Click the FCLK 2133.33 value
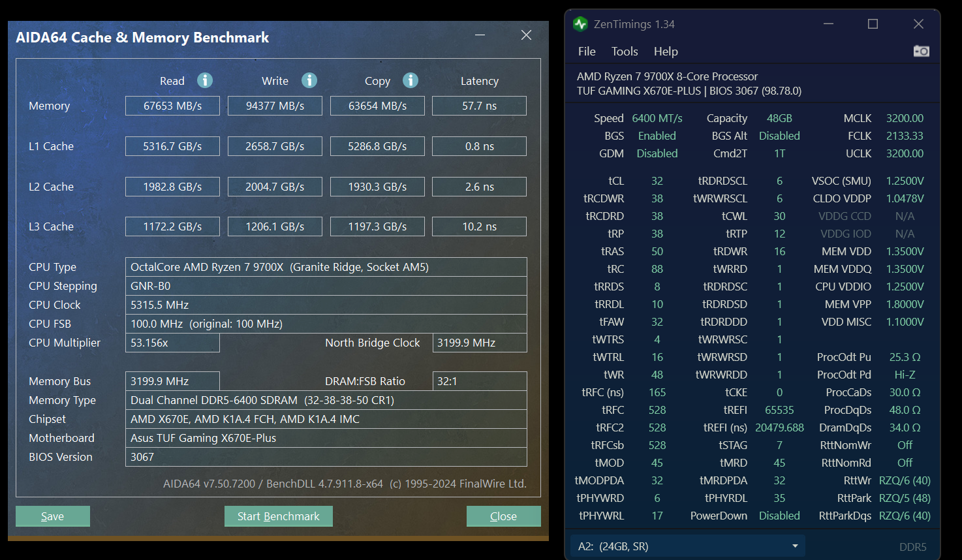The height and width of the screenshot is (560, 962). tap(905, 136)
